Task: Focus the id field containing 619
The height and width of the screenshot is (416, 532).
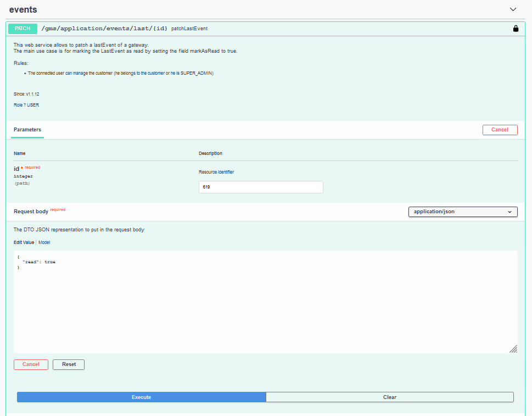Action: click(261, 187)
